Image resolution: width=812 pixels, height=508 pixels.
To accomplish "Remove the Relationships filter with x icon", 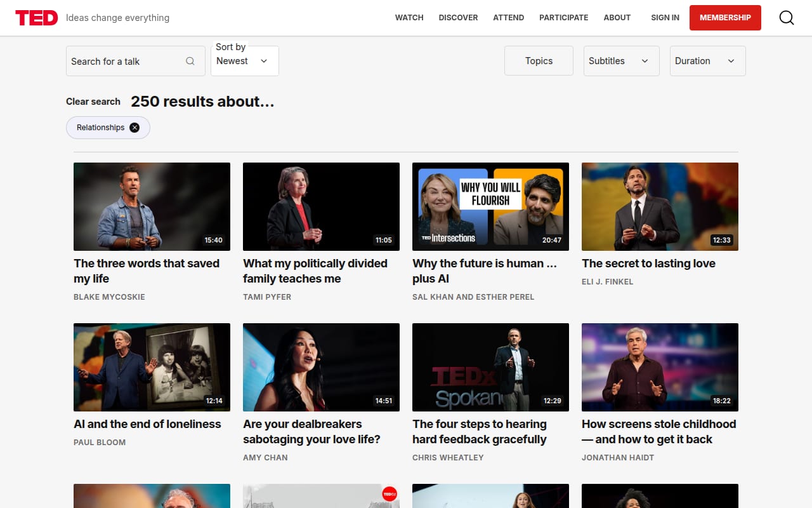I will 134,128.
